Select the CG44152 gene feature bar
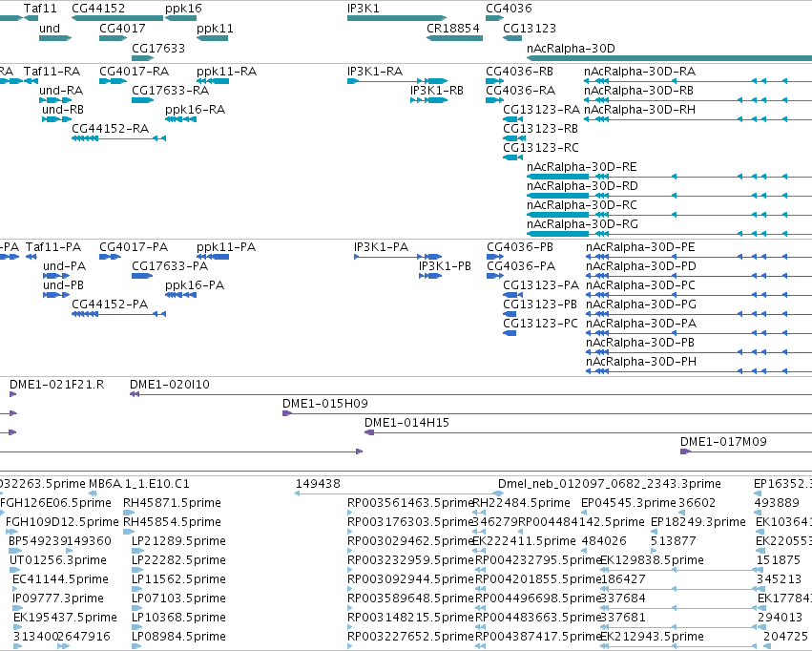812x651 pixels. click(x=117, y=18)
